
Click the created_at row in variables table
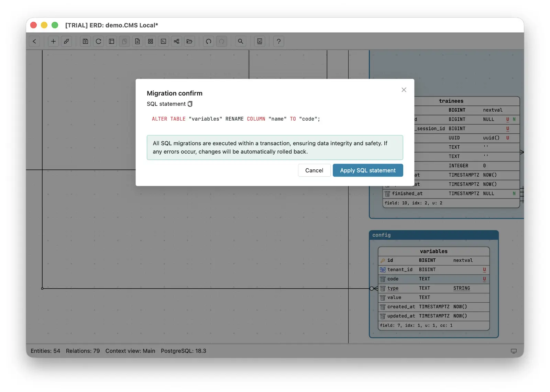click(434, 307)
